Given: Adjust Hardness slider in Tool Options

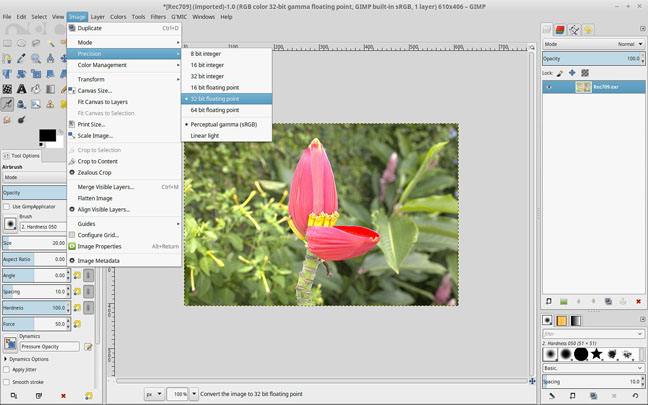Looking at the screenshot, I should [x=34, y=308].
